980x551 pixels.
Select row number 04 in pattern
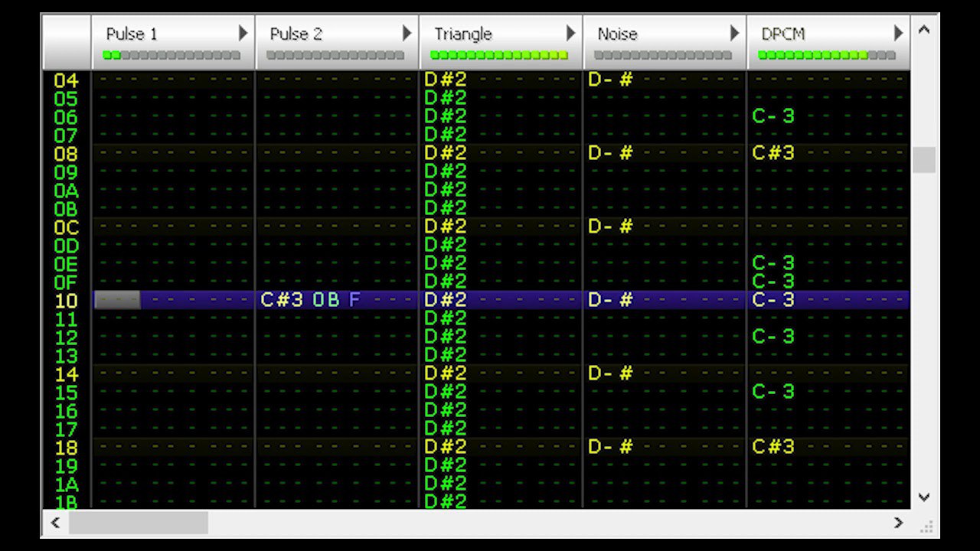[66, 80]
